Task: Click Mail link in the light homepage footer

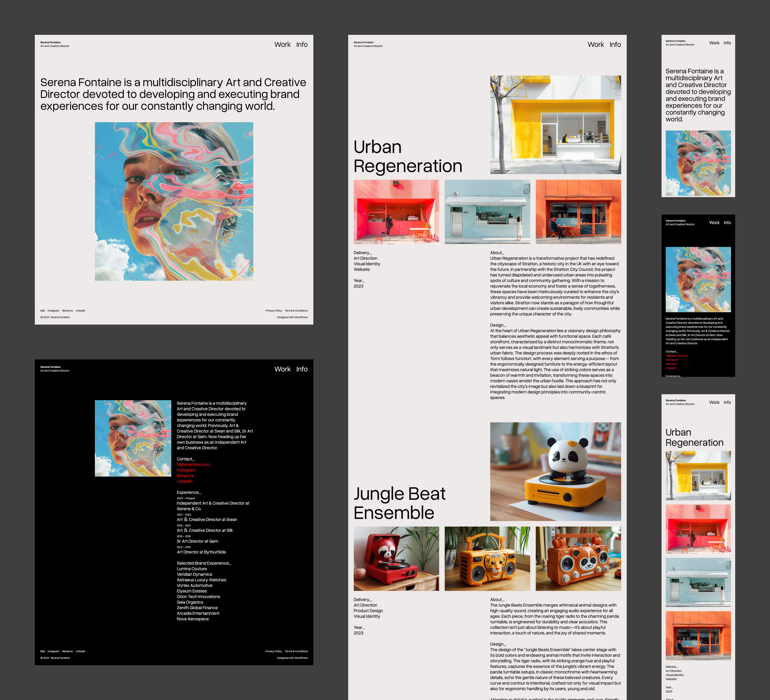Action: click(x=42, y=311)
